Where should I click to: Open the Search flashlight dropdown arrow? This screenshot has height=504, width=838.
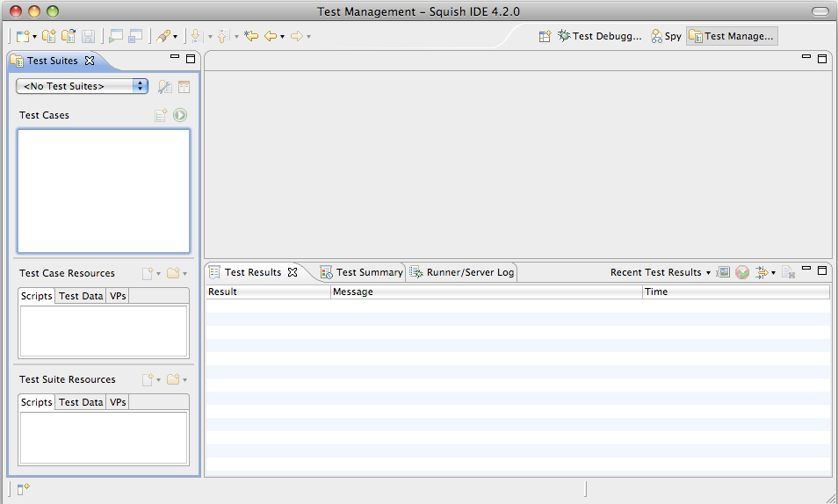click(x=176, y=37)
